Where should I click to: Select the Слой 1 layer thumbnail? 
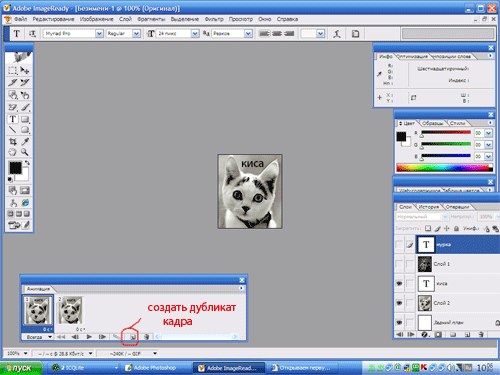coord(425,264)
